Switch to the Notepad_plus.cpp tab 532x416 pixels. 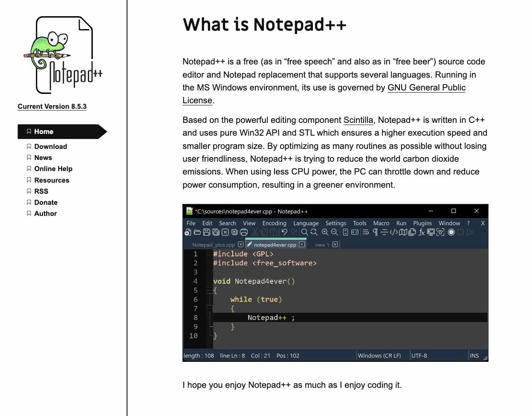(x=214, y=244)
